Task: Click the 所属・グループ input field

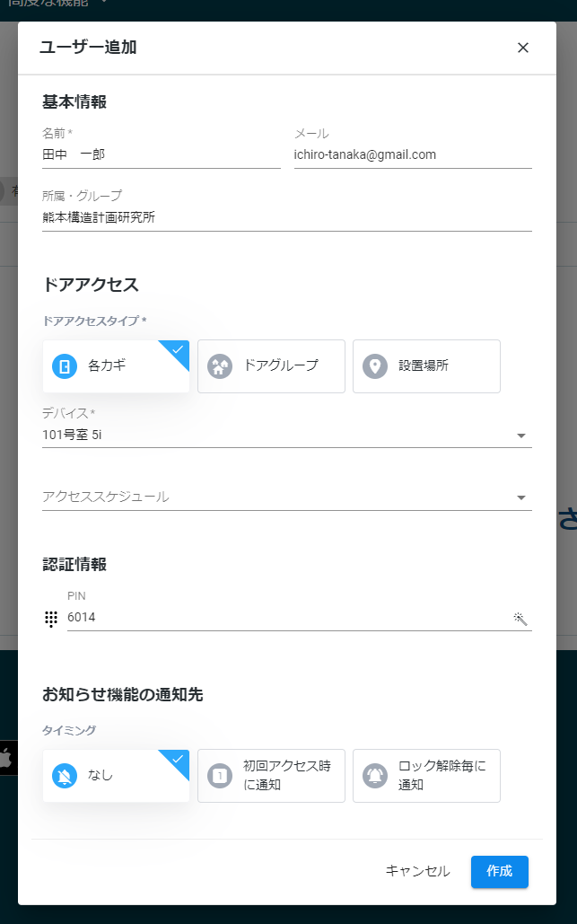Action: pos(287,217)
